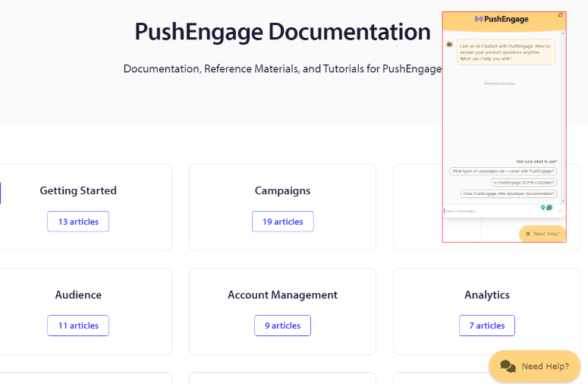
Task: Click the "Documentation, Reference Materials, and Tutorials" subtitle
Action: (283, 68)
